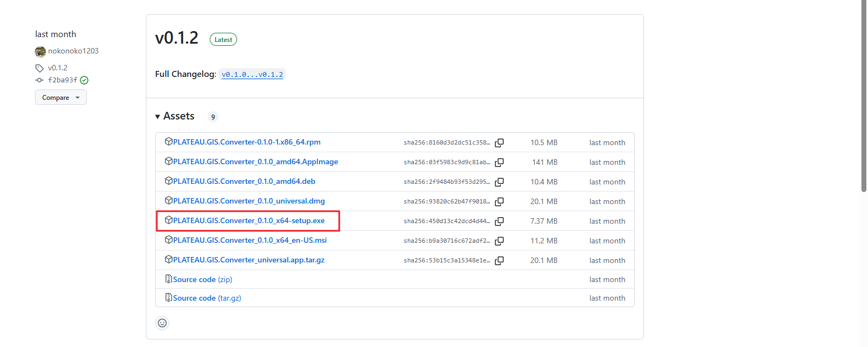Download PLATEAU.GIS.Converter_0.1.0_x64-setup.exe

(249, 220)
